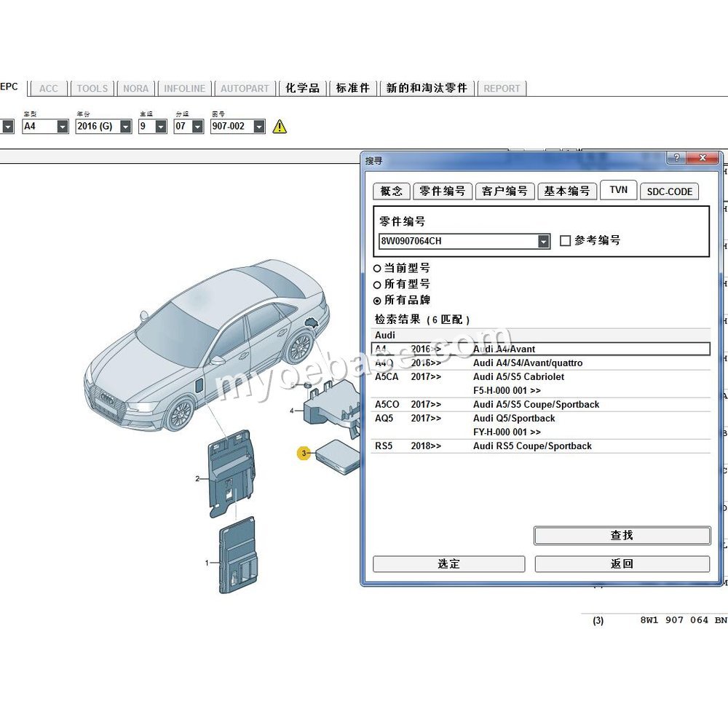Screen dimensions: 728x728
Task: Click the help question mark in search dialog
Action: tap(676, 158)
